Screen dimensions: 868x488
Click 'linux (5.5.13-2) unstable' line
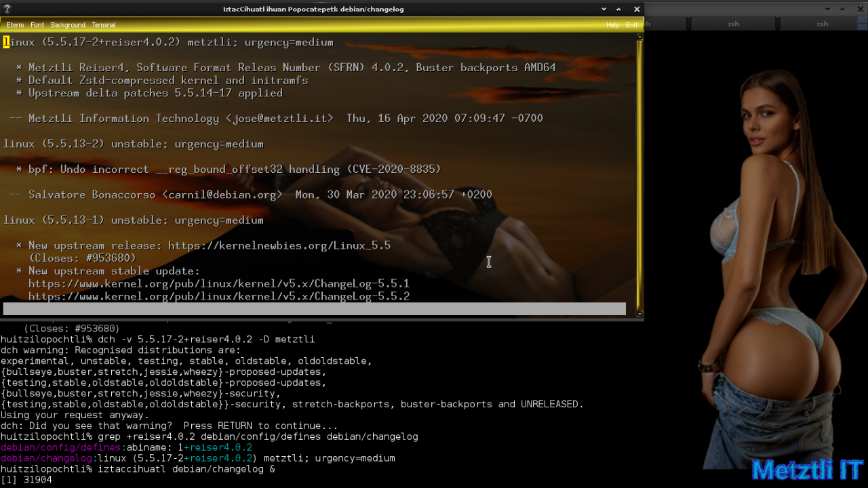pos(134,144)
